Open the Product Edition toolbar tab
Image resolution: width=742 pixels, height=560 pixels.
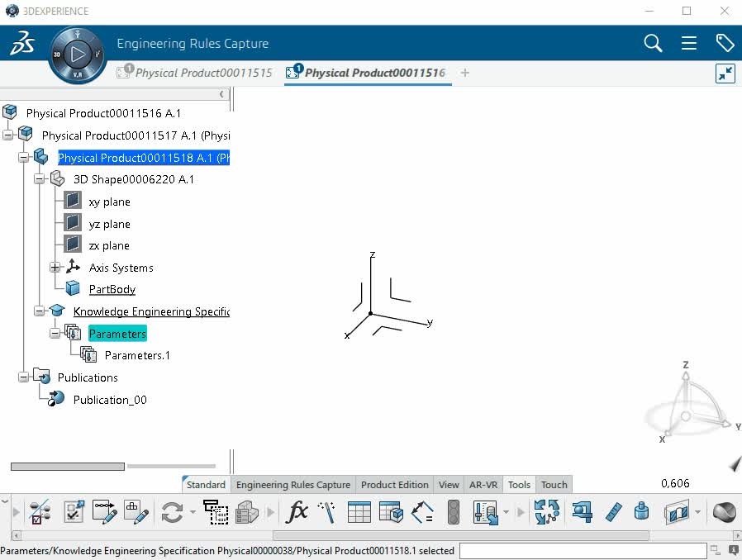point(395,485)
